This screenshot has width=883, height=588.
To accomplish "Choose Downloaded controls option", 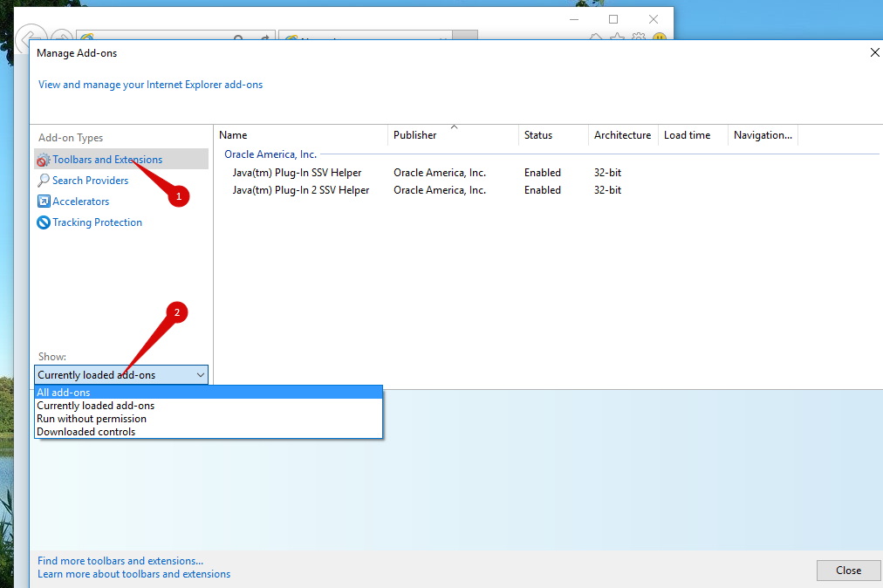I will coord(209,432).
